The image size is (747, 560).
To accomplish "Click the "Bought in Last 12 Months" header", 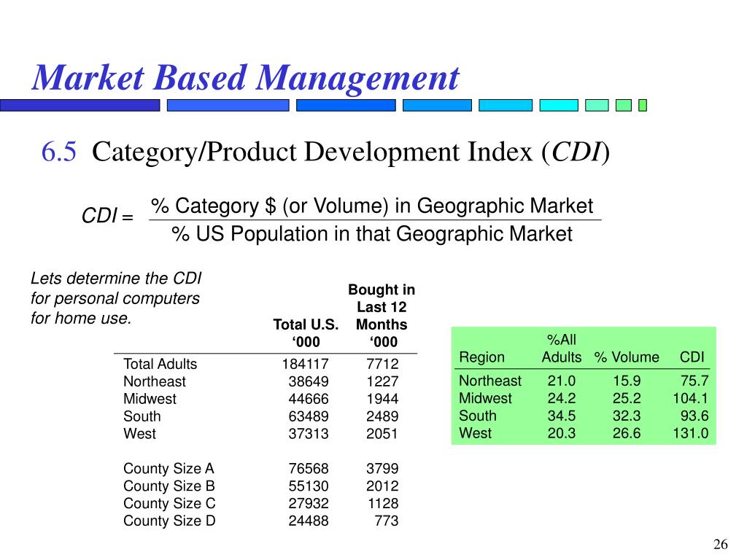I will pos(382,316).
